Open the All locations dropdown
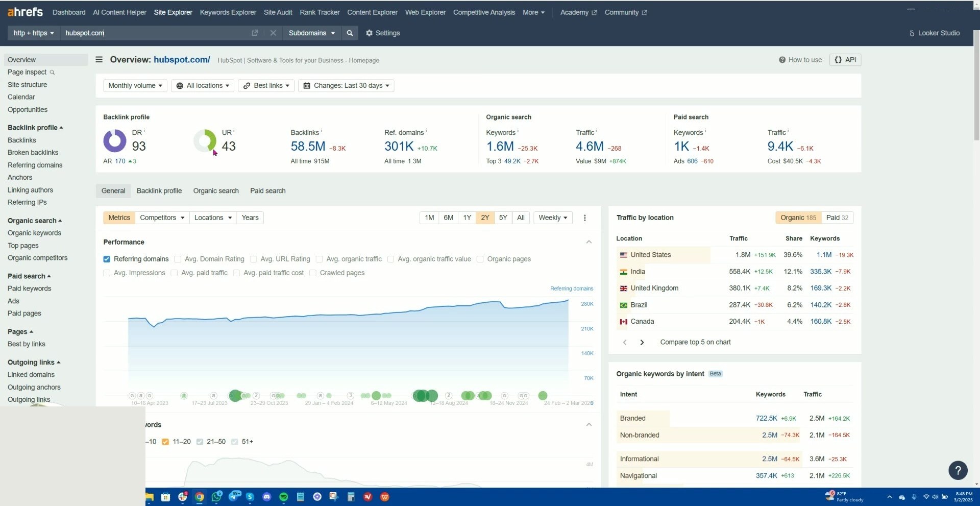The image size is (980, 506). pyautogui.click(x=203, y=86)
